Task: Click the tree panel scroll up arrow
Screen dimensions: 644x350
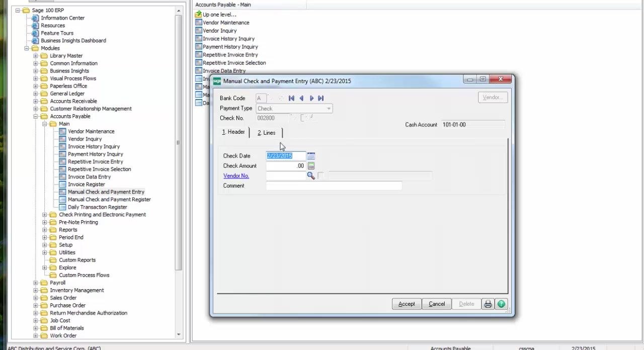Action: pyautogui.click(x=179, y=11)
